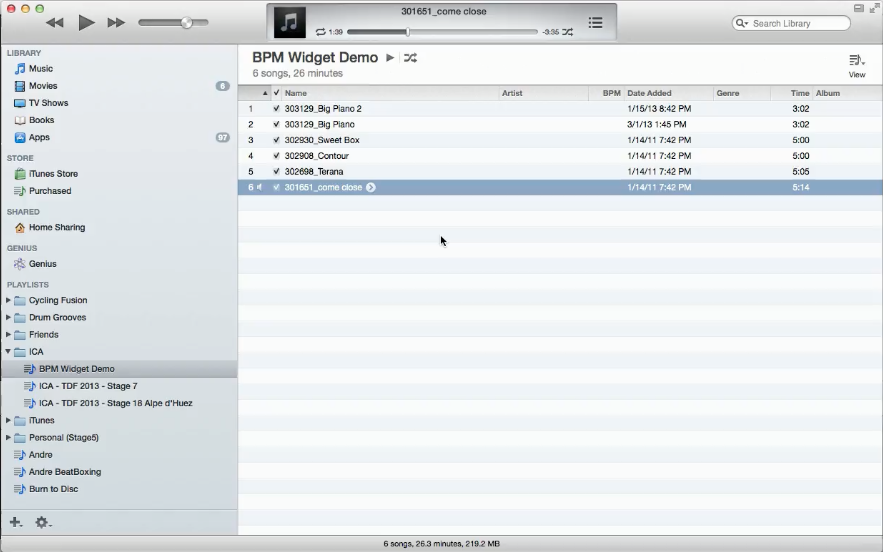883x552 pixels.
Task: Sort the song list by the BPM column
Action: [x=611, y=93]
